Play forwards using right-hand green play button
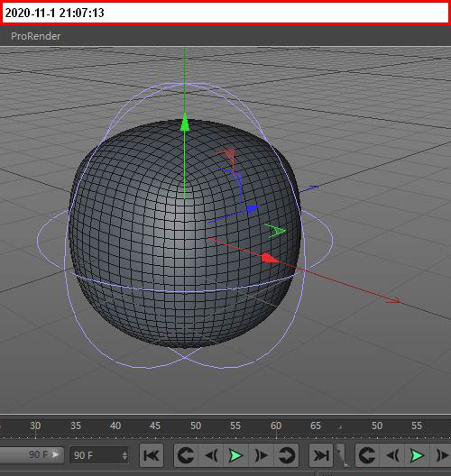451x476 pixels. pos(417,455)
